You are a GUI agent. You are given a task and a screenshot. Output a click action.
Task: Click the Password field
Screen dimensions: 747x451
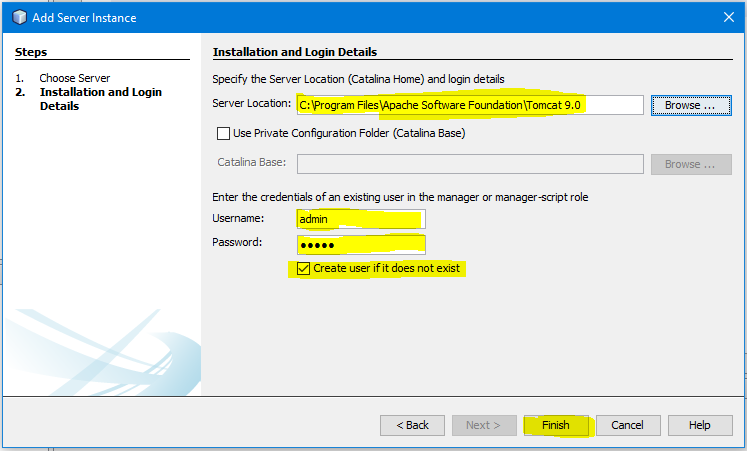pos(361,245)
